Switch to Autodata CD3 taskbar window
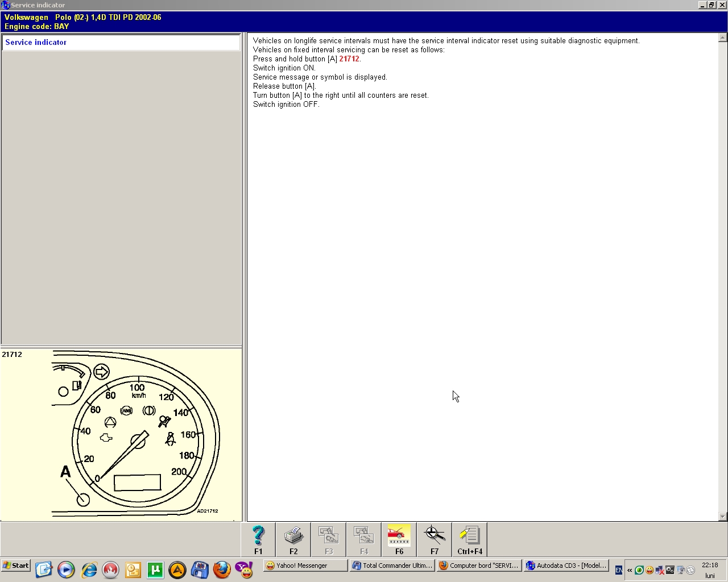 point(566,566)
